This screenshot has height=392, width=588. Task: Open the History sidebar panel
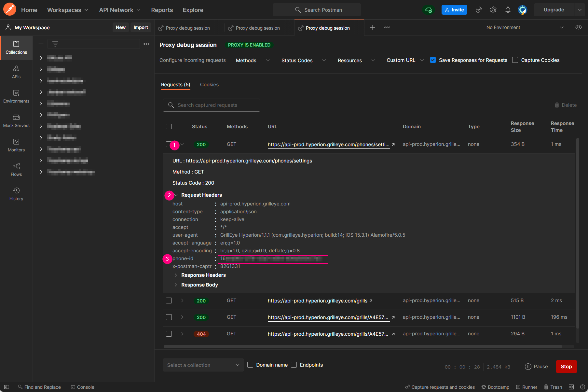pos(16,194)
